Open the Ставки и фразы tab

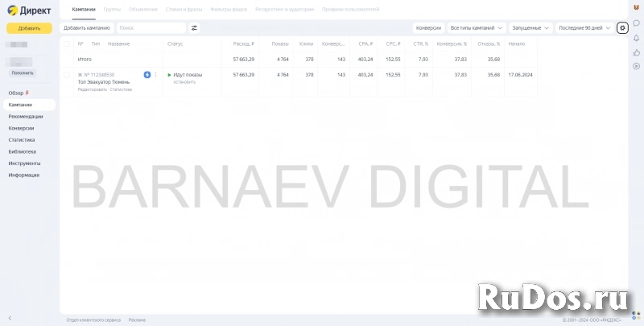pos(184,9)
